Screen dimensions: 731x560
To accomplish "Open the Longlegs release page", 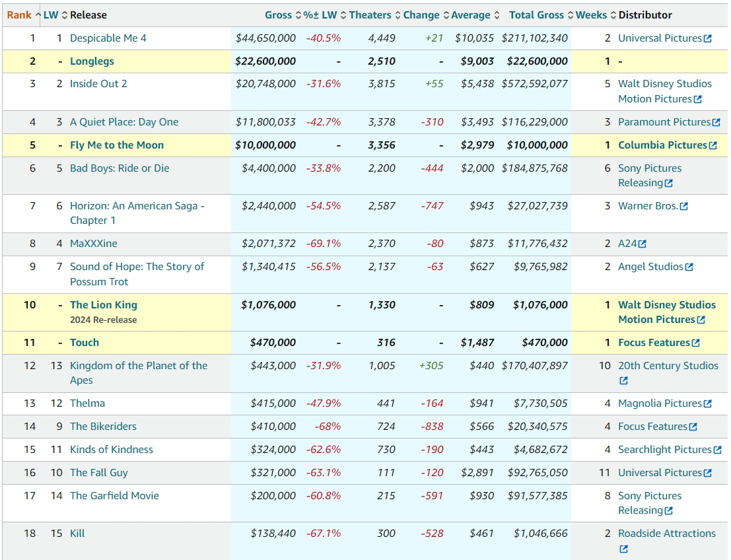I will point(92,61).
